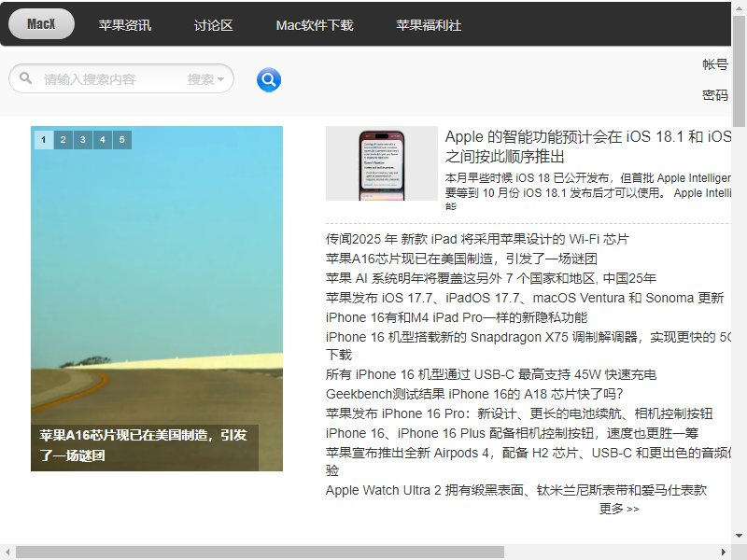Viewport: 747px width, 560px height.
Task: Click the horizontal scrollbar right arrow
Action: click(724, 553)
